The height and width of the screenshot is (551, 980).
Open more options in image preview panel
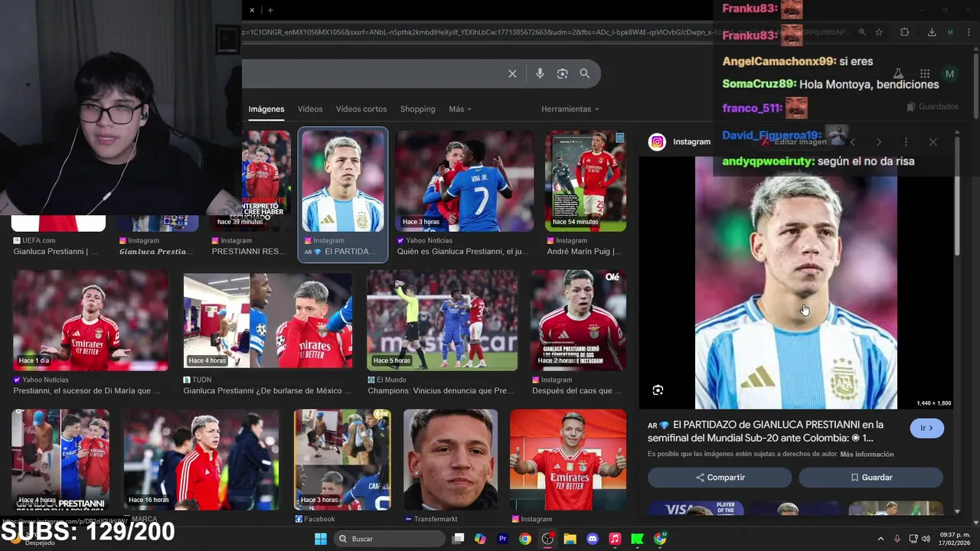(906, 142)
